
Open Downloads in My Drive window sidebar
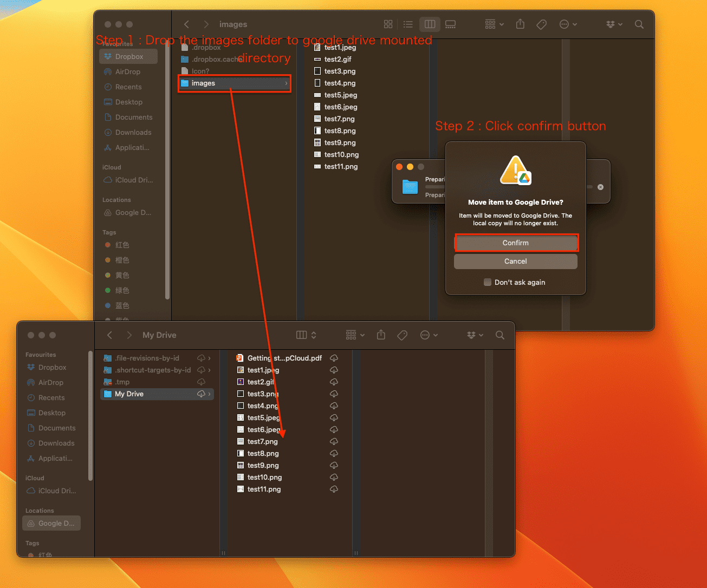click(x=51, y=443)
